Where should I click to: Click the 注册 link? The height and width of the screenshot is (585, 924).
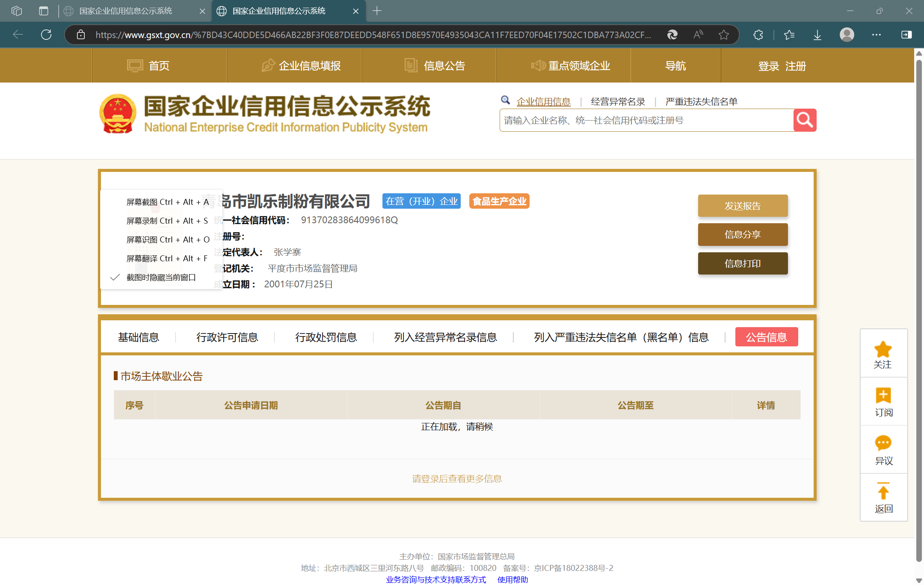tap(796, 66)
